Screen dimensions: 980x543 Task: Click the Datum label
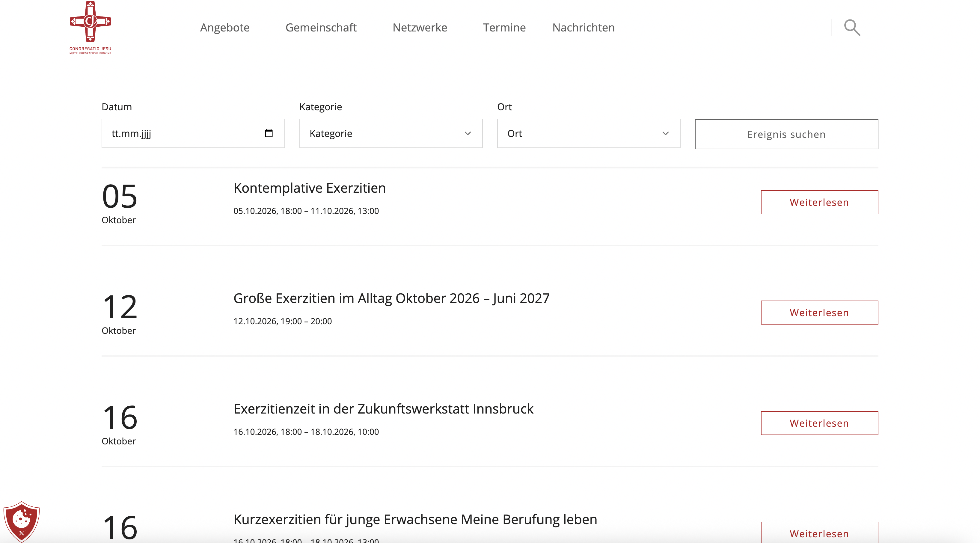tap(116, 107)
